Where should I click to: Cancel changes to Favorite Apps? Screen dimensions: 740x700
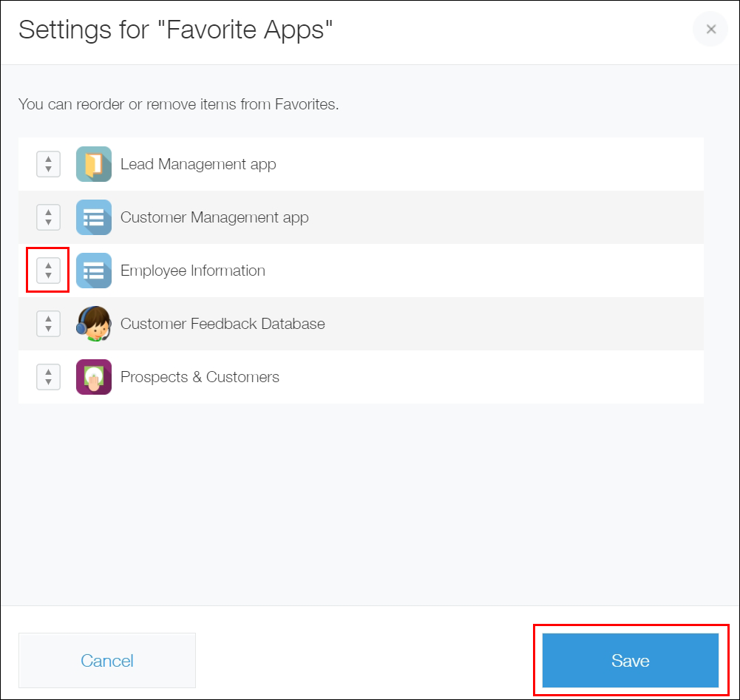(x=106, y=660)
